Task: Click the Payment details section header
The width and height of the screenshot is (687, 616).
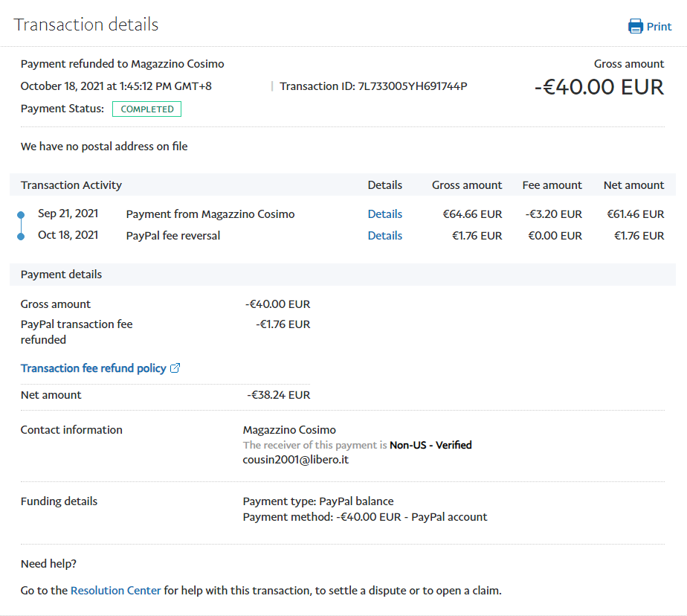Action: click(x=61, y=275)
